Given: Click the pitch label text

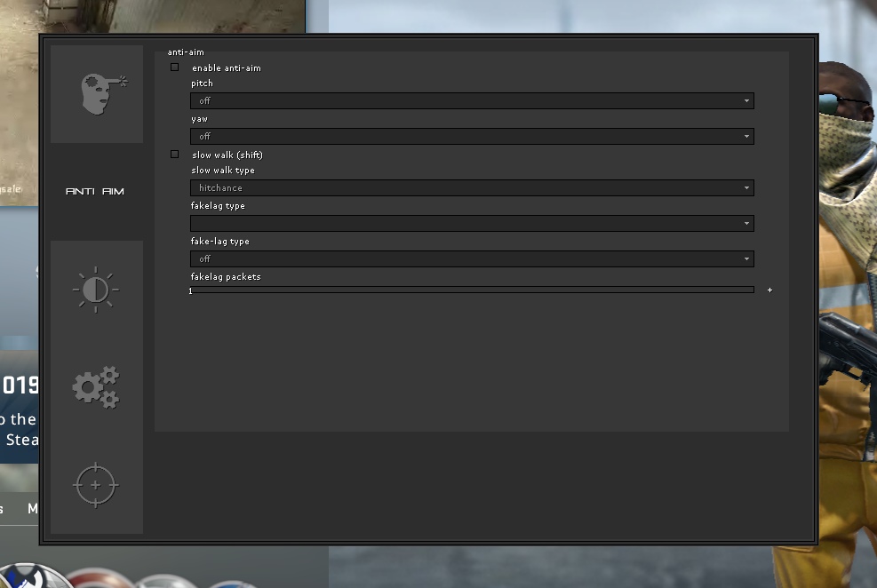Looking at the screenshot, I should tap(202, 83).
